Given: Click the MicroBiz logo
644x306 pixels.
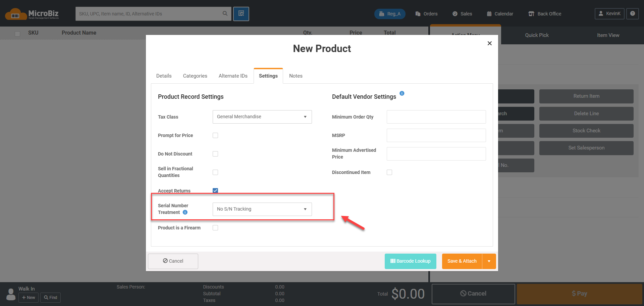Looking at the screenshot, I should pyautogui.click(x=32, y=14).
